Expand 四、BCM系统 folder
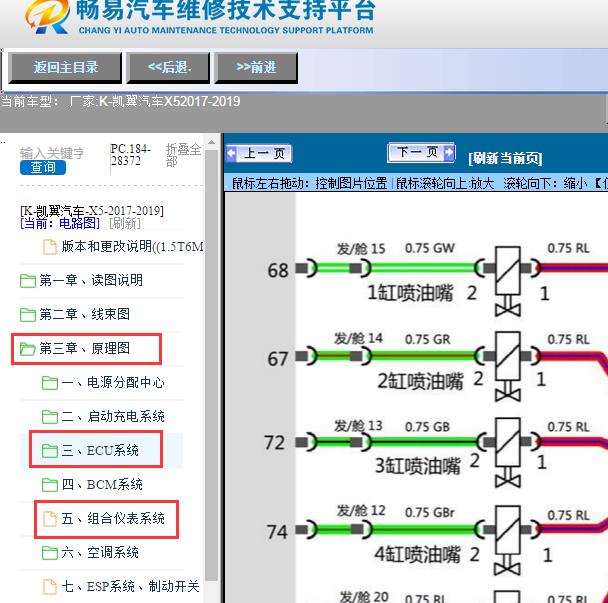 (102, 484)
